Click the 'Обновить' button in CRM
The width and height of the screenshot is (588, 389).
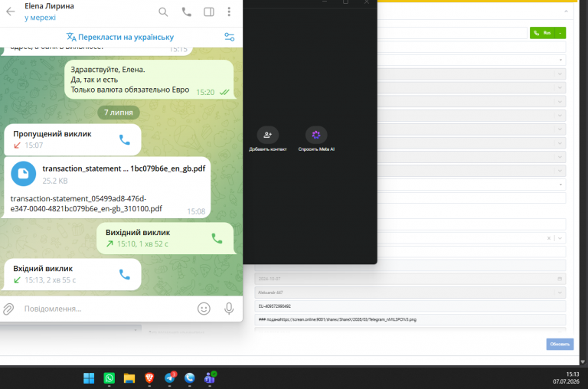560,344
